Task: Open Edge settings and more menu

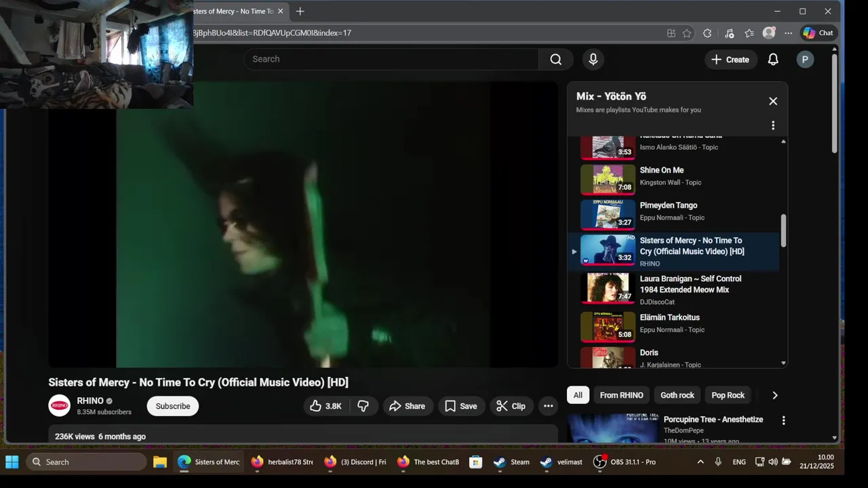Action: click(788, 33)
